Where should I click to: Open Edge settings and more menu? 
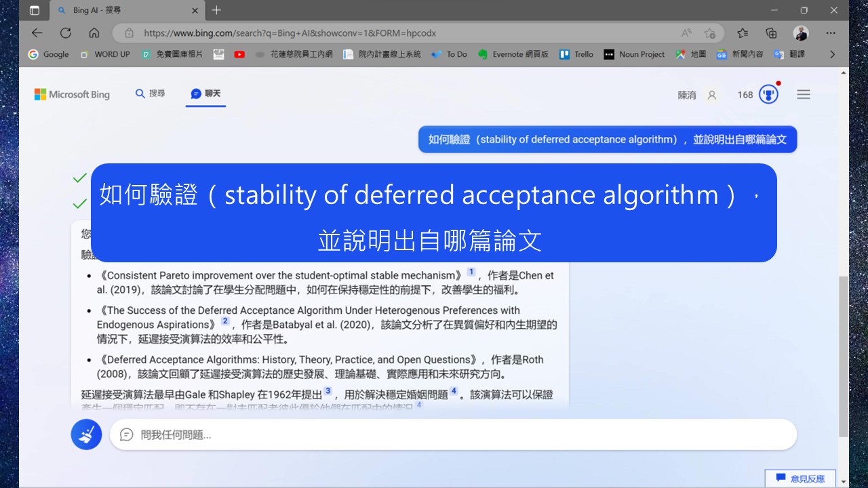point(831,33)
